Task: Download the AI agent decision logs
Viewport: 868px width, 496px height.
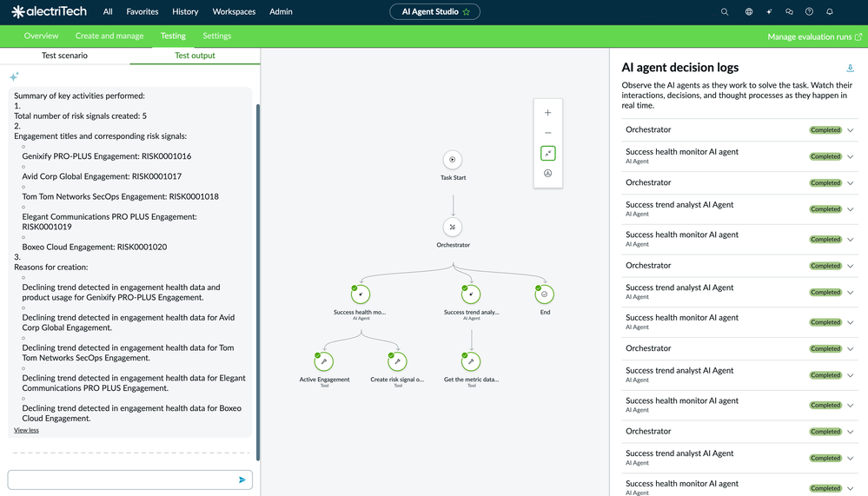Action: point(851,68)
